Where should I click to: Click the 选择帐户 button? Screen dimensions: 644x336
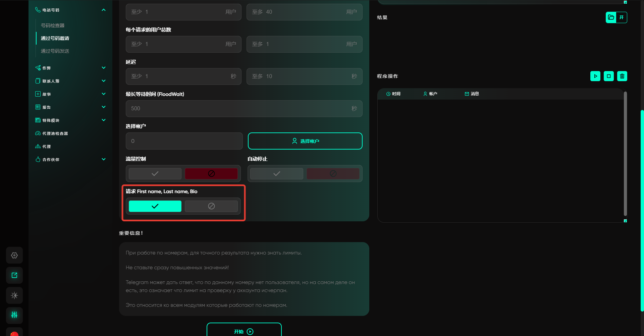coord(305,141)
